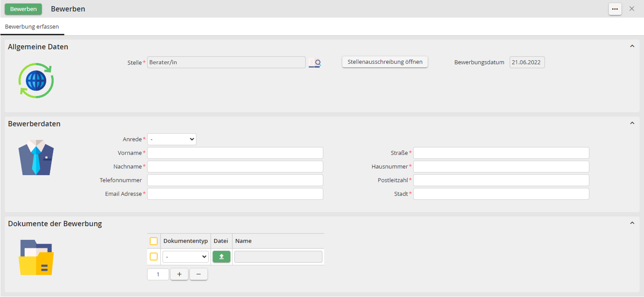This screenshot has width=644, height=297.
Task: Toggle the select-all checkbox in document table header
Action: coord(154,241)
